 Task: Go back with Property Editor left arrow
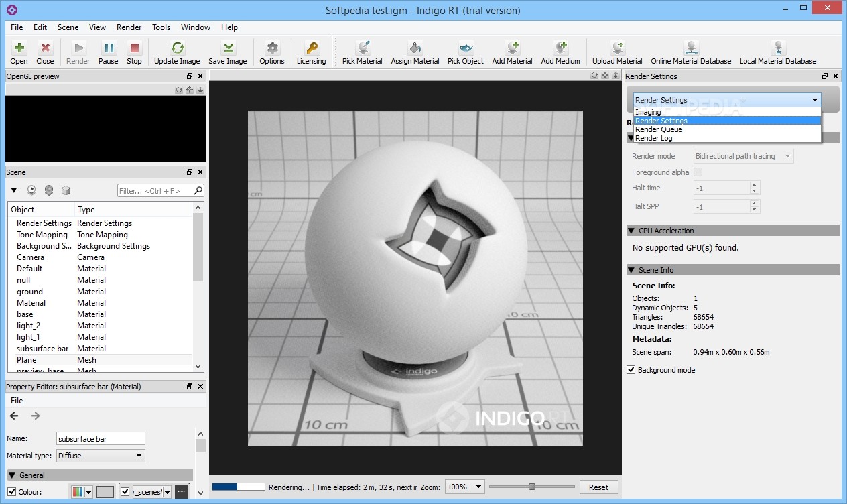14,416
